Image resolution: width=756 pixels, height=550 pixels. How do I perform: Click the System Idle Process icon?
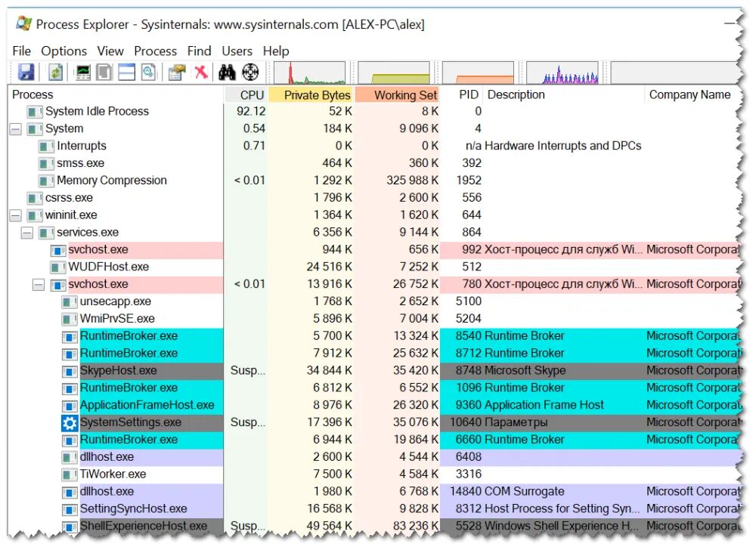coord(35,113)
